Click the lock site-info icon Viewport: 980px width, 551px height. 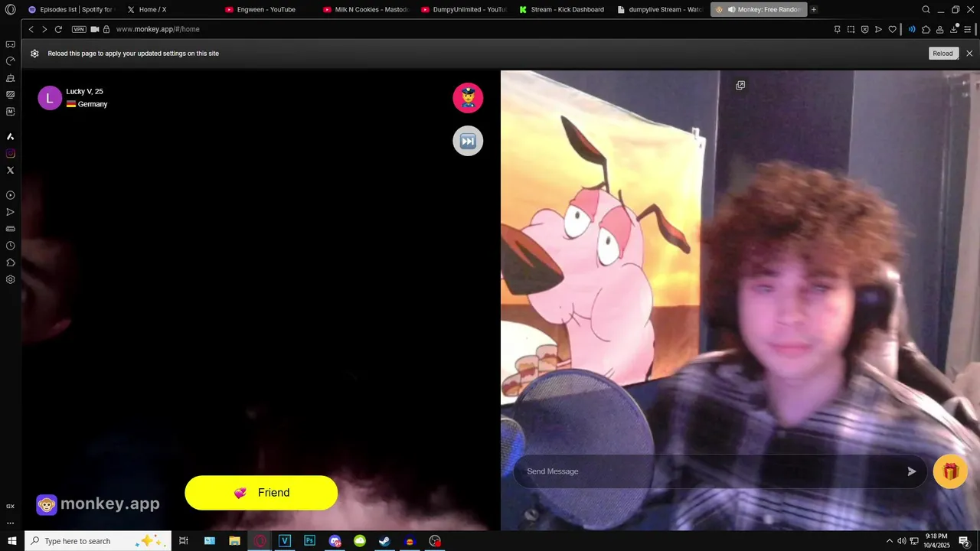(x=106, y=29)
